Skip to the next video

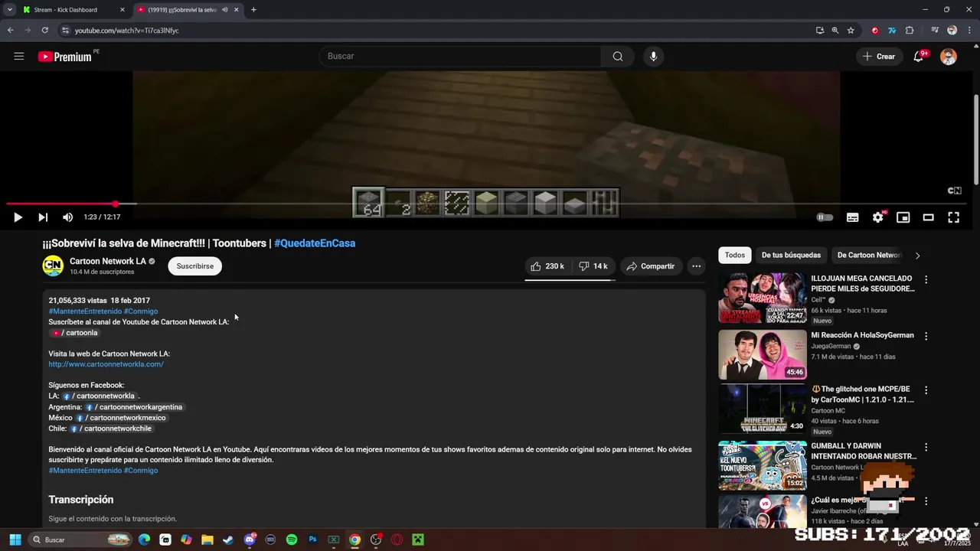coord(43,217)
